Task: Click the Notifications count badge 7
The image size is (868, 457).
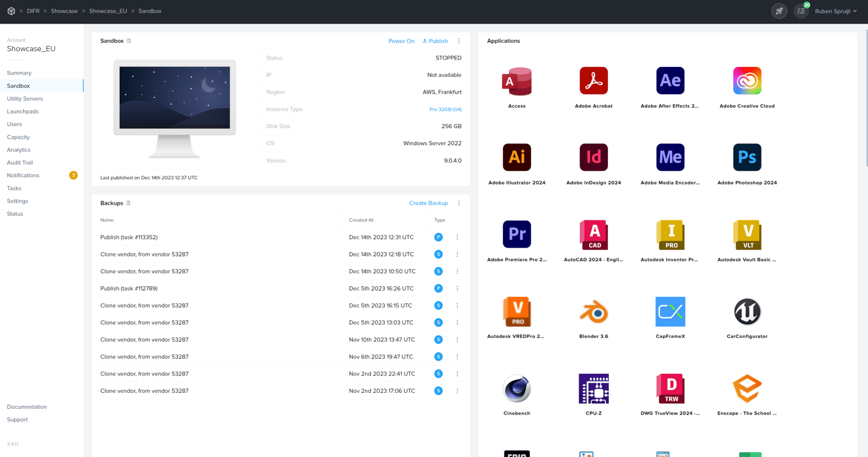Action: [73, 175]
